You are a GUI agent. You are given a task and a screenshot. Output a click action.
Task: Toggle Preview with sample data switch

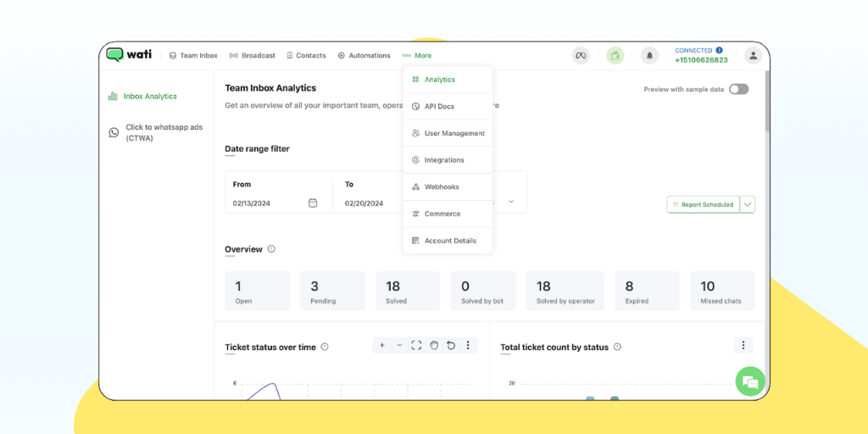(x=738, y=89)
